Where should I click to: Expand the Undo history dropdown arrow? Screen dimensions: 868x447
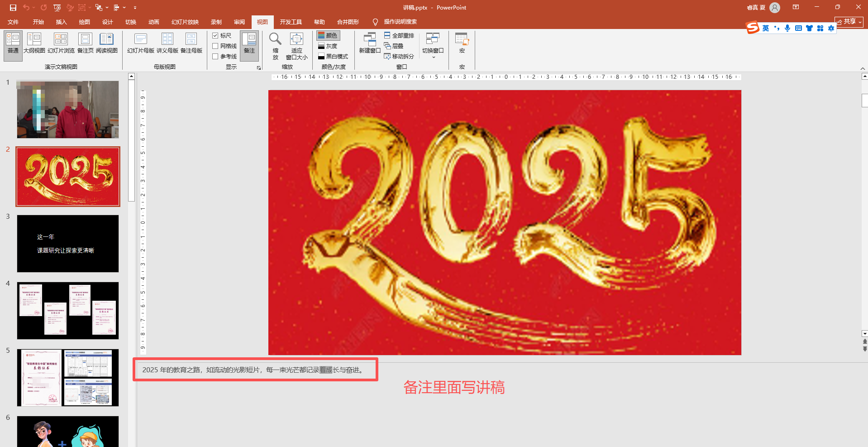[34, 8]
